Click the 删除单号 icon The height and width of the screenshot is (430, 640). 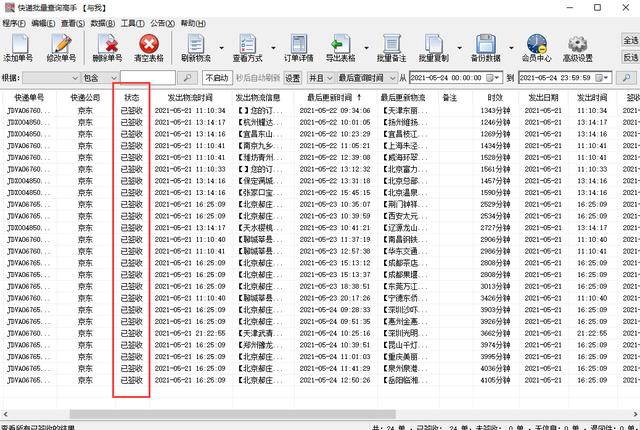pos(107,48)
